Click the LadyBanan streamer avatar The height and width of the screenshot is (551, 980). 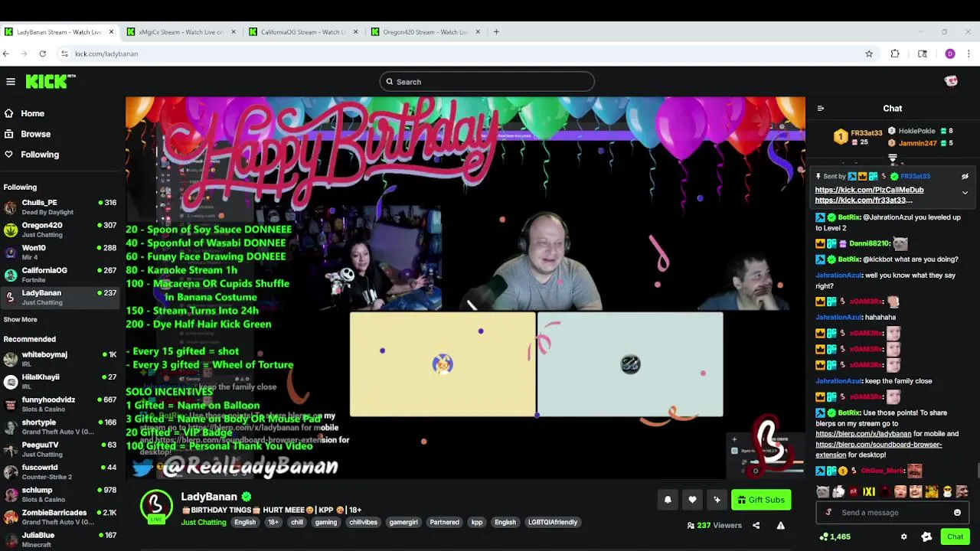pyautogui.click(x=156, y=506)
